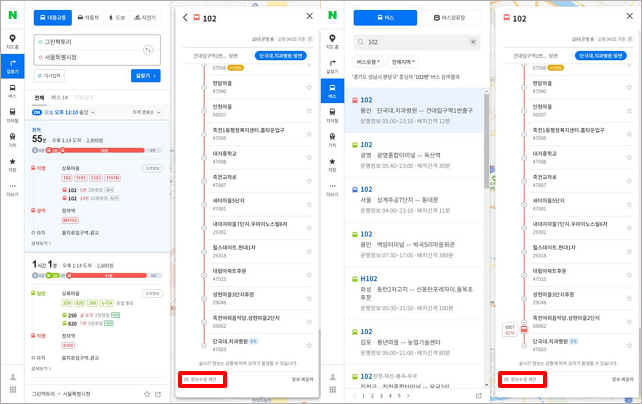Clear the 102 bus search text

473,42
